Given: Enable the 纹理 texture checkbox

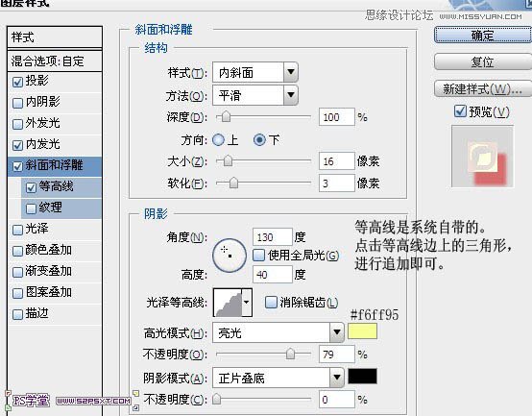Looking at the screenshot, I should (31, 208).
